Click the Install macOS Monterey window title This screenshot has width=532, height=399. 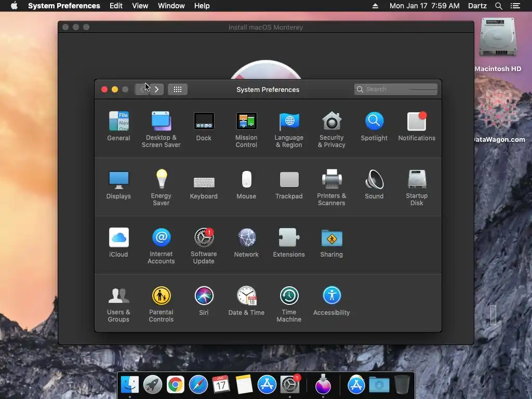[x=265, y=27]
